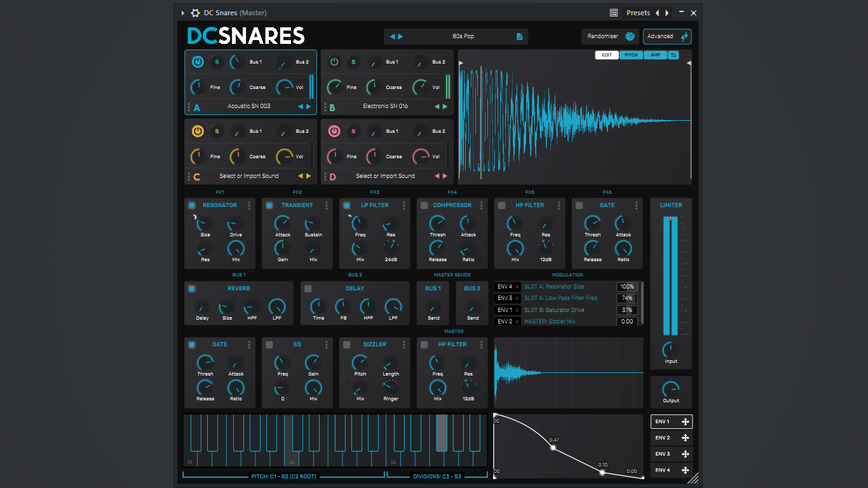Switch to the PITCH tab
This screenshot has height=488, width=868.
631,55
